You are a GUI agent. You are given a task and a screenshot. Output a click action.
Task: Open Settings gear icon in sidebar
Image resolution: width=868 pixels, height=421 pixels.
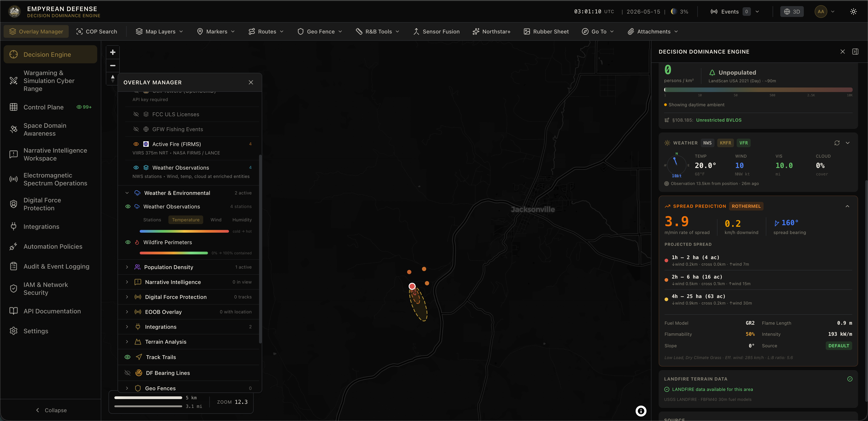click(14, 331)
